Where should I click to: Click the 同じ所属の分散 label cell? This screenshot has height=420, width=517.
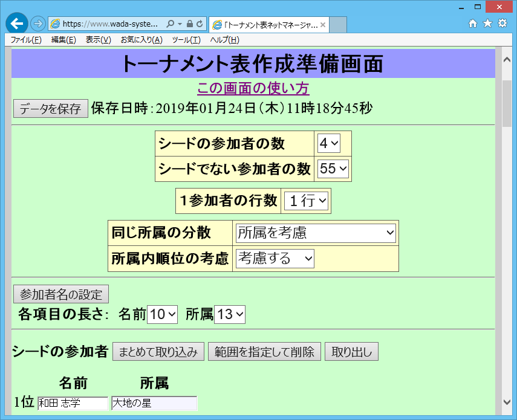170,233
